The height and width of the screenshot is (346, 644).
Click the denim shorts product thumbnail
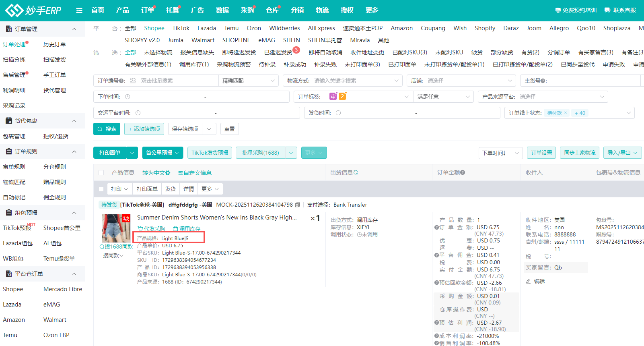coord(116,228)
